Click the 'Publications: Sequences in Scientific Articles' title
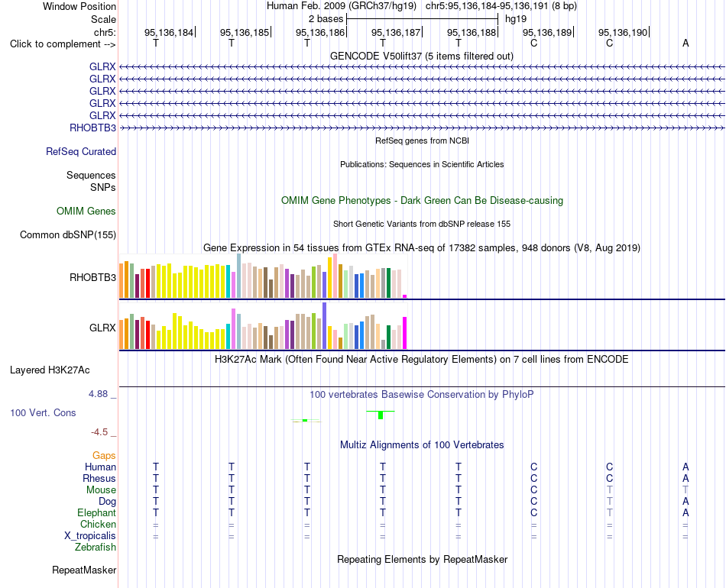 pyautogui.click(x=422, y=164)
